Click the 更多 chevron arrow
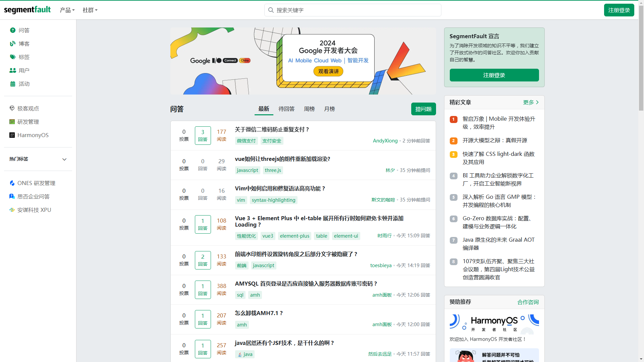The height and width of the screenshot is (362, 644). [537, 102]
